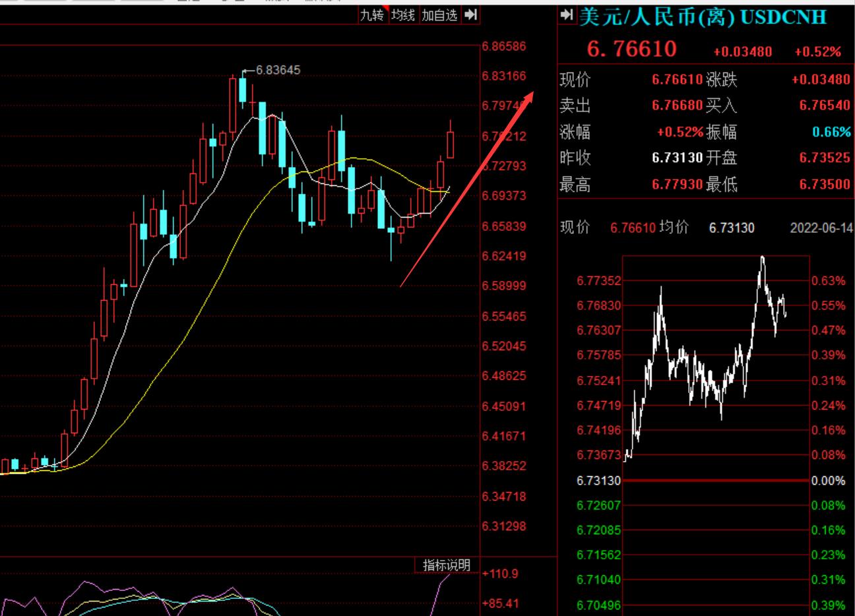Click the 买入 price 6.76540
Image resolution: width=855 pixels, height=616 pixels.
[x=825, y=106]
